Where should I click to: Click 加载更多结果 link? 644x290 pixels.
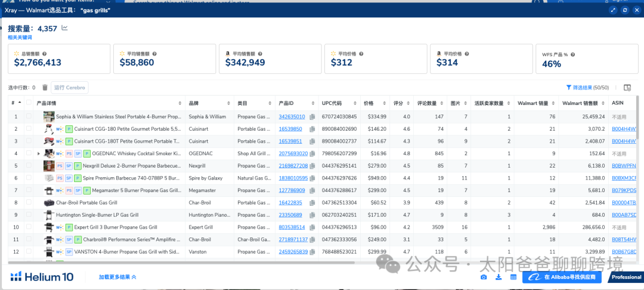tap(117, 277)
